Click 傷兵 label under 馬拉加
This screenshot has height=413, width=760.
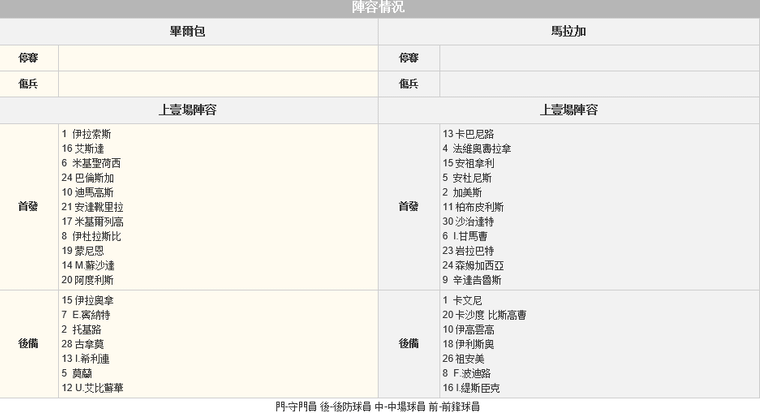pos(409,84)
